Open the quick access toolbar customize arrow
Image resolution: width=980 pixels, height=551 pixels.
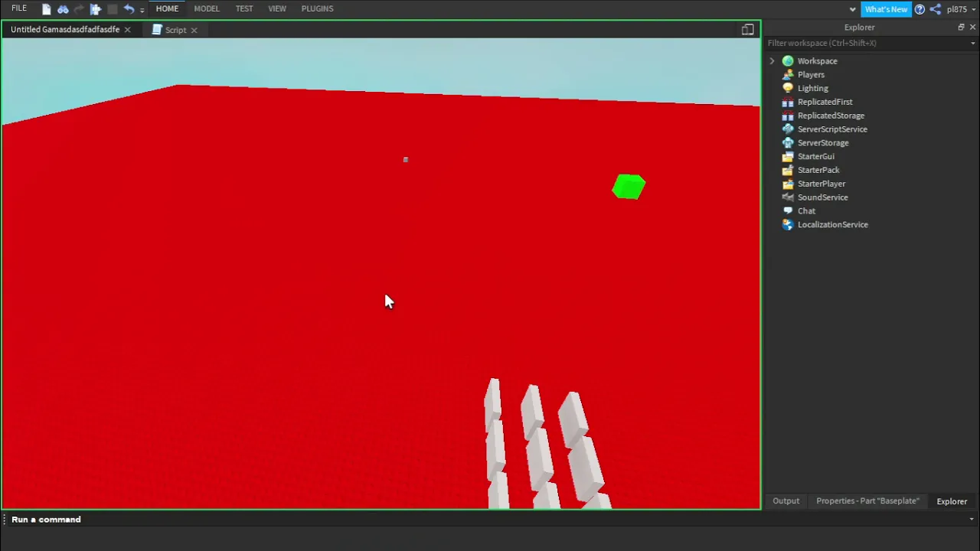click(142, 10)
